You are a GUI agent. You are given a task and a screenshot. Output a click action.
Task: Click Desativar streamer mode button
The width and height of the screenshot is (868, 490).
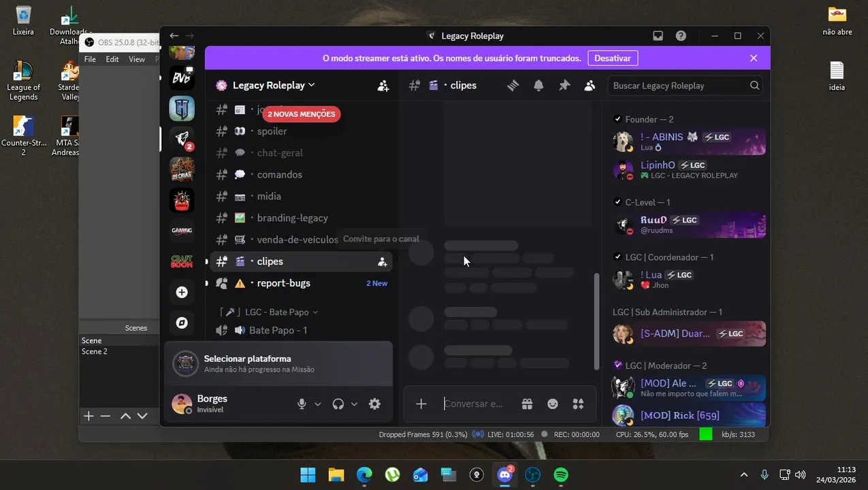pos(613,58)
